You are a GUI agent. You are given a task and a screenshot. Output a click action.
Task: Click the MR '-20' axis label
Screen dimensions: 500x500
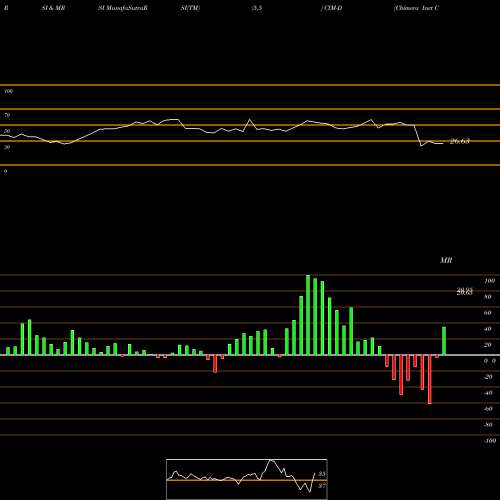tap(488, 377)
